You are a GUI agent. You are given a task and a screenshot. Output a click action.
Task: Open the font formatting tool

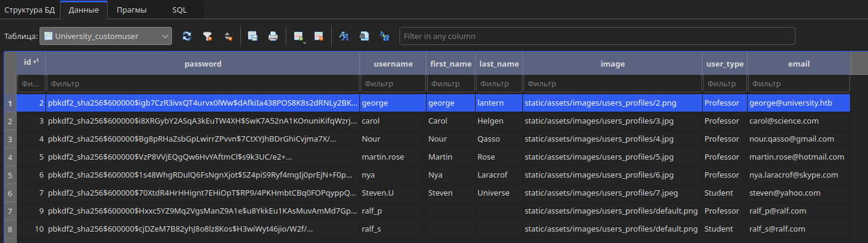(344, 36)
